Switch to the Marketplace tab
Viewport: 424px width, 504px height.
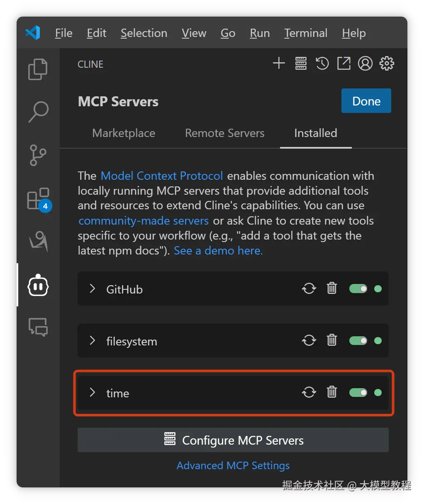coord(124,133)
